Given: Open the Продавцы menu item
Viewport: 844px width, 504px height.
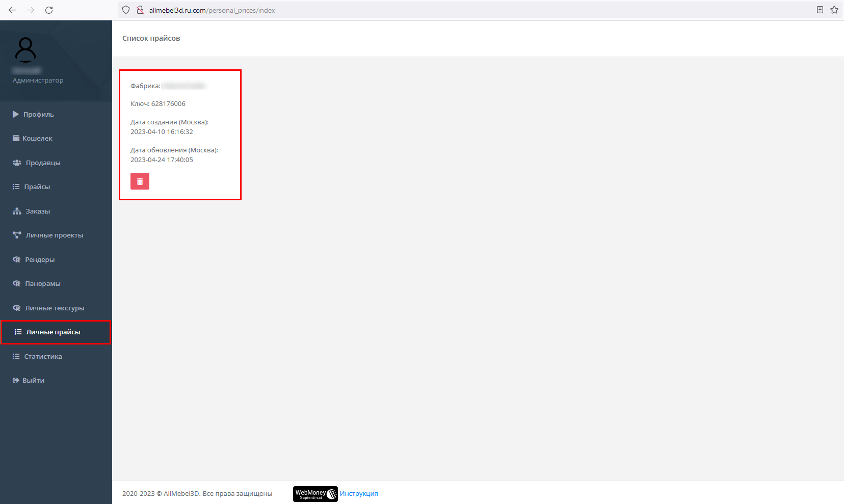Looking at the screenshot, I should click(56, 163).
